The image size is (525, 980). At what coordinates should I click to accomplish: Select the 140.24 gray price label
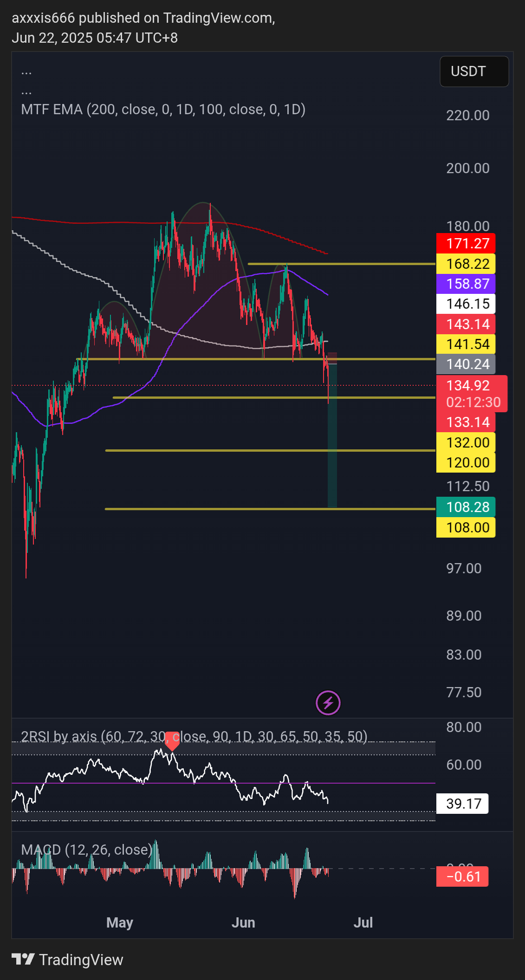click(466, 364)
